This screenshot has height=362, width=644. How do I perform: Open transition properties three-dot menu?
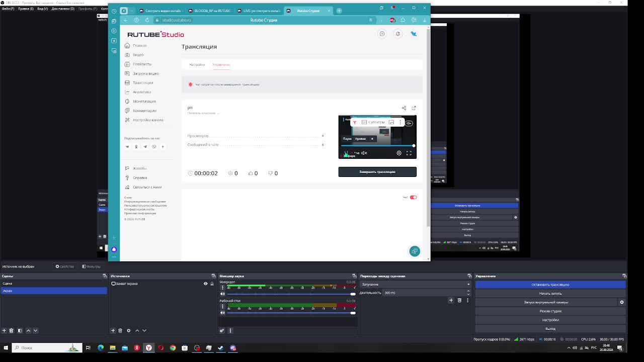click(x=467, y=300)
